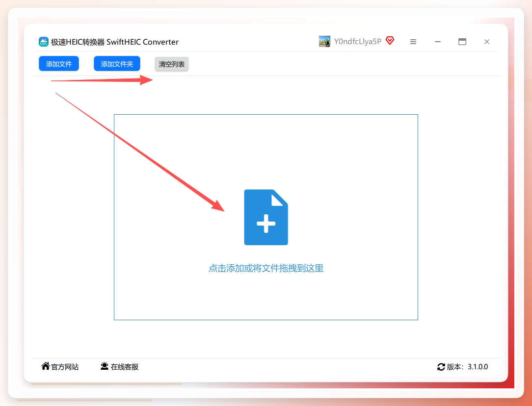Click the SwiftHEIC app logo icon
The image size is (532, 406).
coord(44,42)
